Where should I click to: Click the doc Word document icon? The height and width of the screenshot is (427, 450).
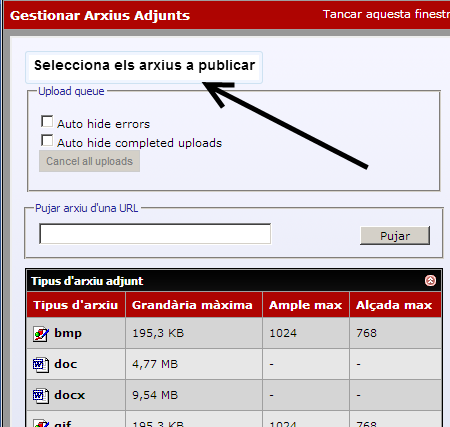[x=41, y=365]
